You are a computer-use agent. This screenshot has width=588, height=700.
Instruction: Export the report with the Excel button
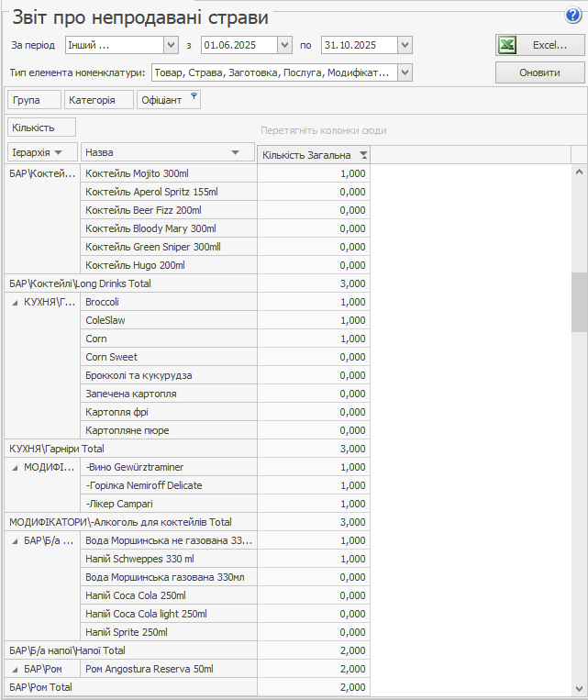click(540, 45)
